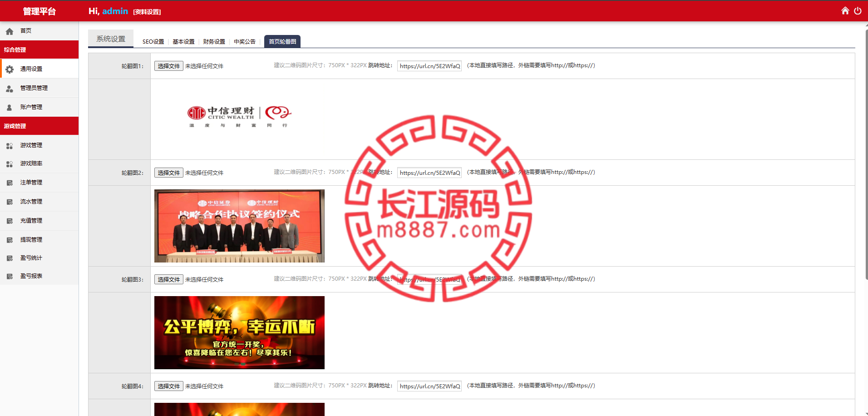Click the icon beside 充值管理
The image size is (868, 416).
[x=10, y=221]
